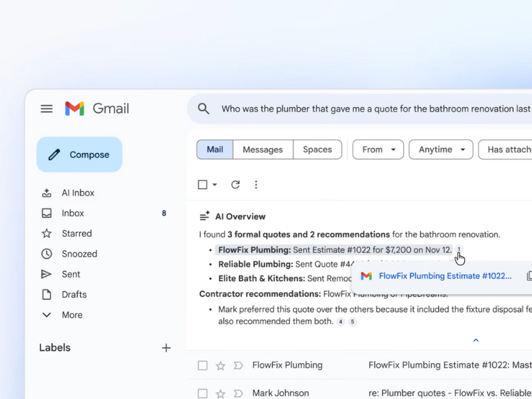Click the Starred star icon in sidebar
The image size is (532, 399).
[x=47, y=233]
